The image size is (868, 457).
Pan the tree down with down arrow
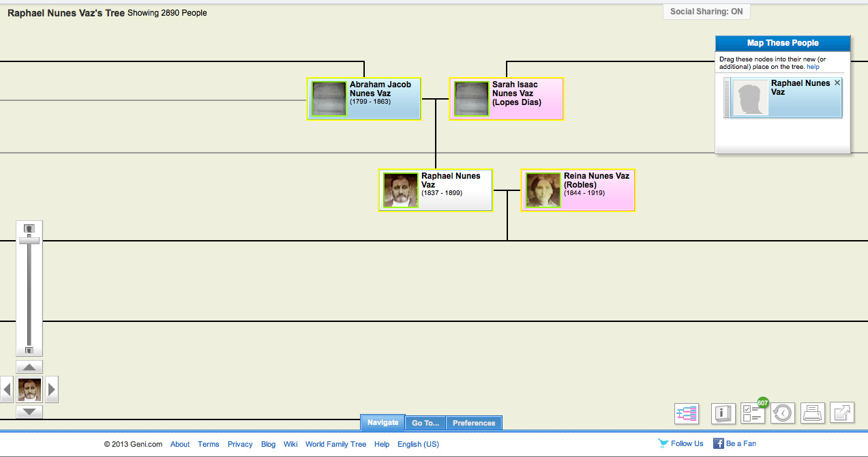tap(29, 411)
